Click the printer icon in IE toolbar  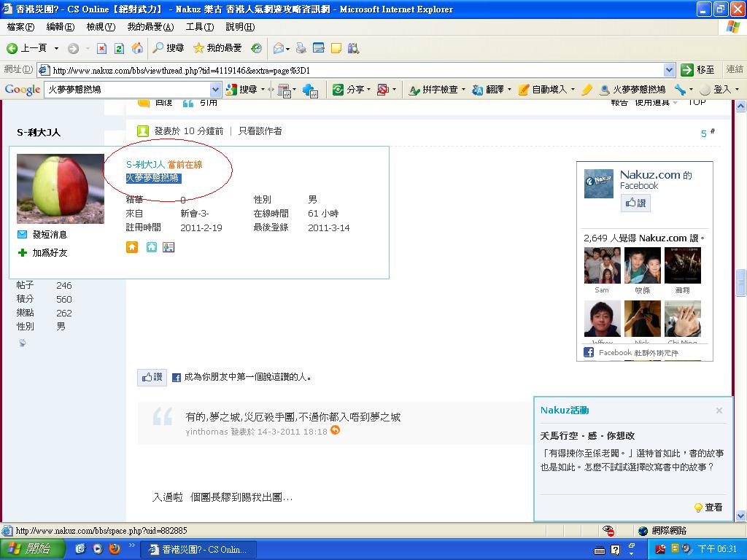[x=301, y=48]
